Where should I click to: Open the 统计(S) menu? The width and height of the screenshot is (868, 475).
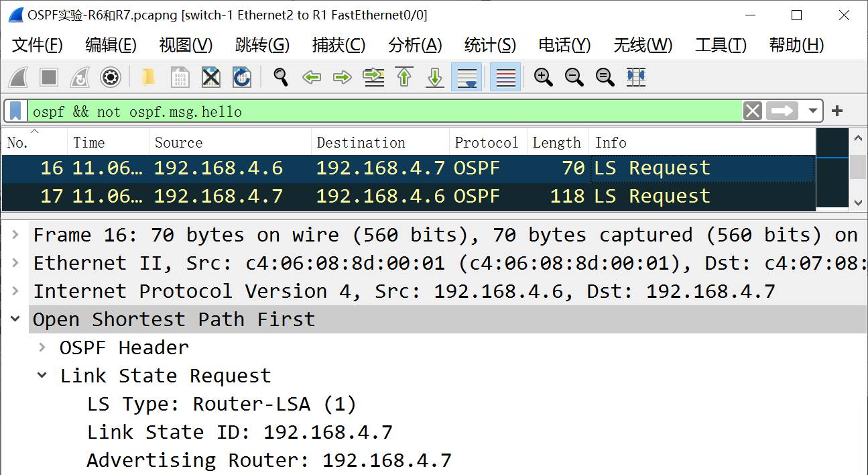coord(490,45)
